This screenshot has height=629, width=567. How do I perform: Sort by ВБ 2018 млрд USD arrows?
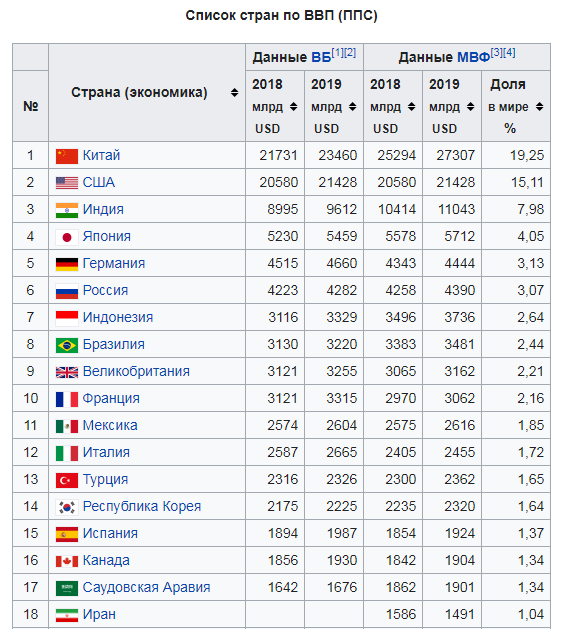293,107
